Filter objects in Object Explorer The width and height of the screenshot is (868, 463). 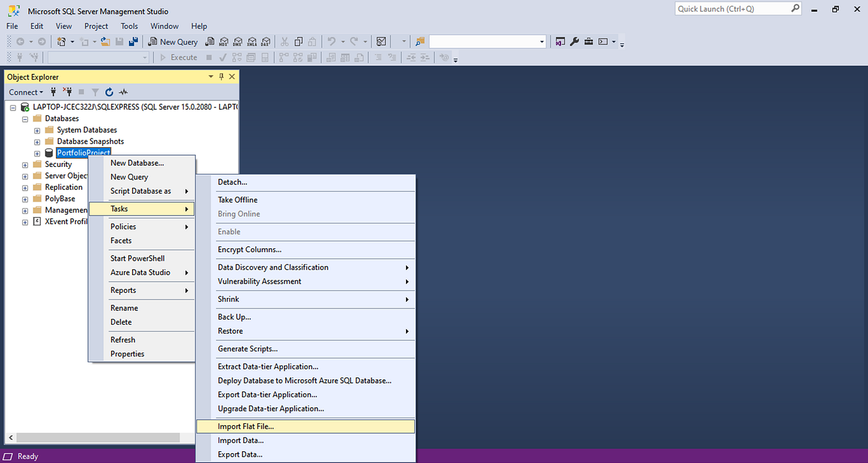pos(95,91)
